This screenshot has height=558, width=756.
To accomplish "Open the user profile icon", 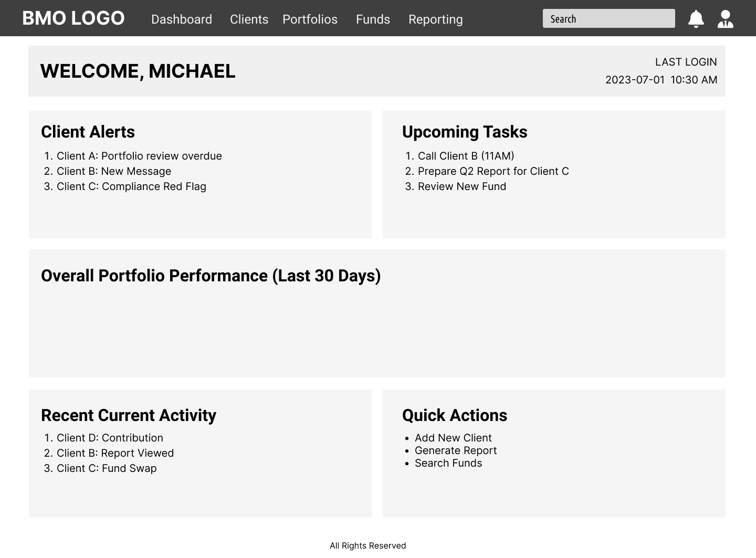I will 725,19.
